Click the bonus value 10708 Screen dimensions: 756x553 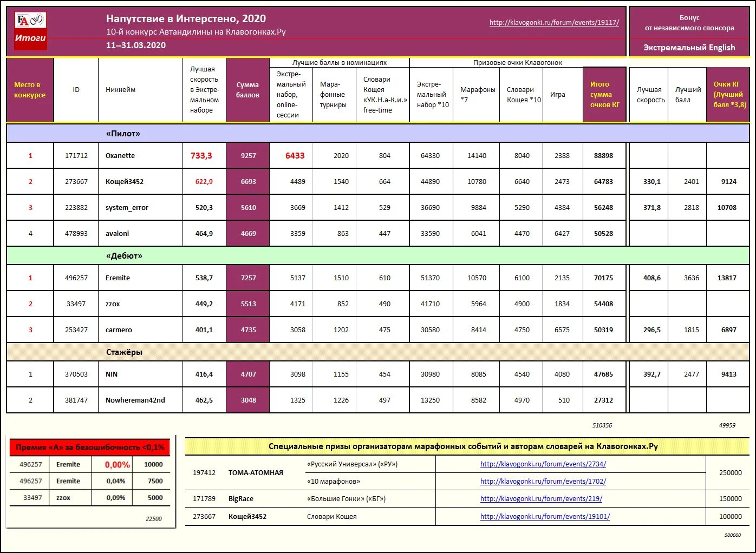click(x=727, y=208)
